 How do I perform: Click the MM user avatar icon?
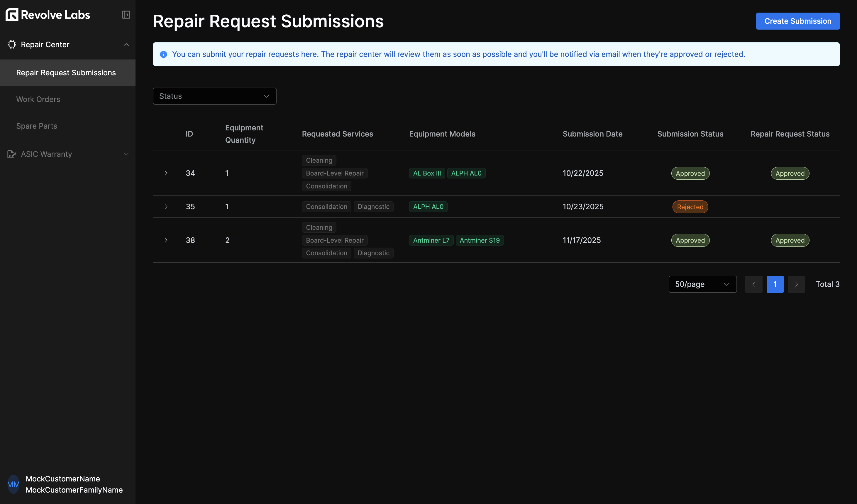(13, 484)
